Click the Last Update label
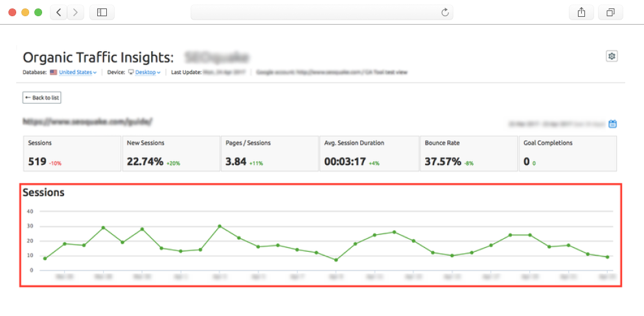This screenshot has width=644, height=316. coord(186,73)
